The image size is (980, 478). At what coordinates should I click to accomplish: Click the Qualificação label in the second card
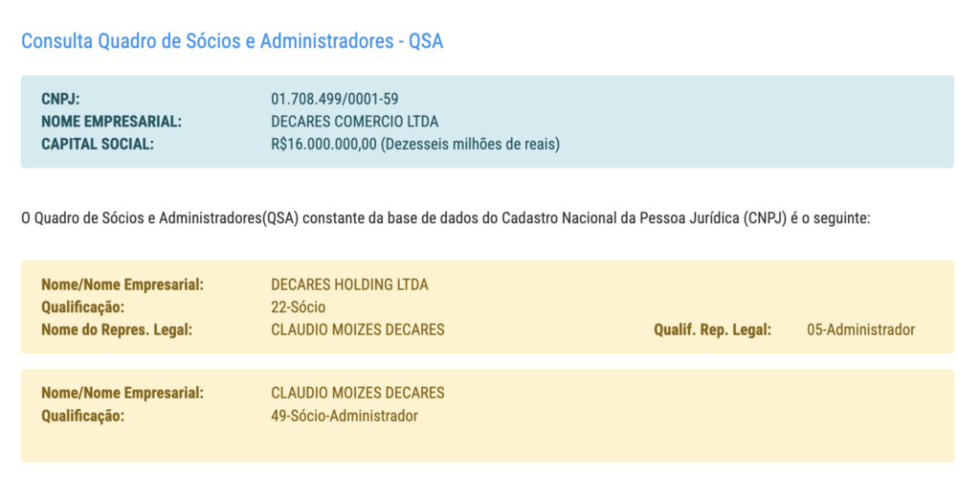pyautogui.click(x=83, y=416)
